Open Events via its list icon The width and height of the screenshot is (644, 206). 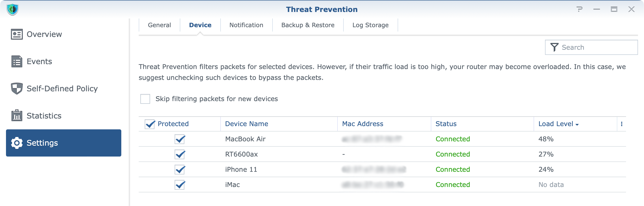[17, 61]
